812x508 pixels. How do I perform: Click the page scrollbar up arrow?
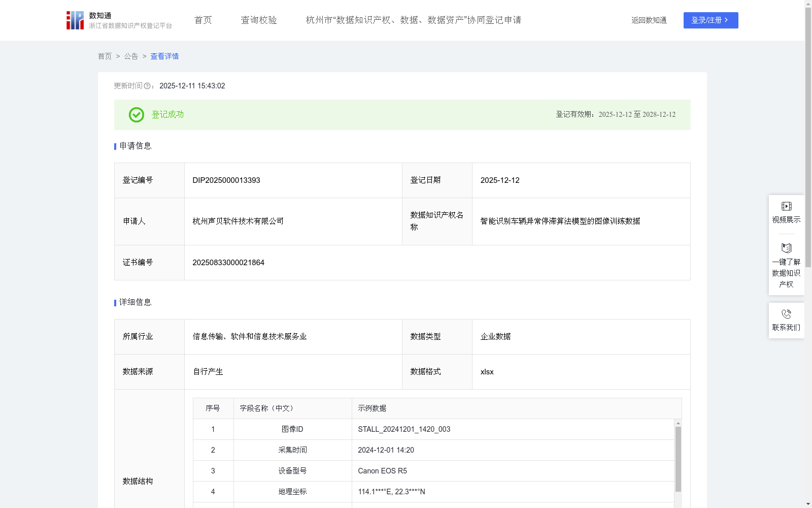click(808, 4)
